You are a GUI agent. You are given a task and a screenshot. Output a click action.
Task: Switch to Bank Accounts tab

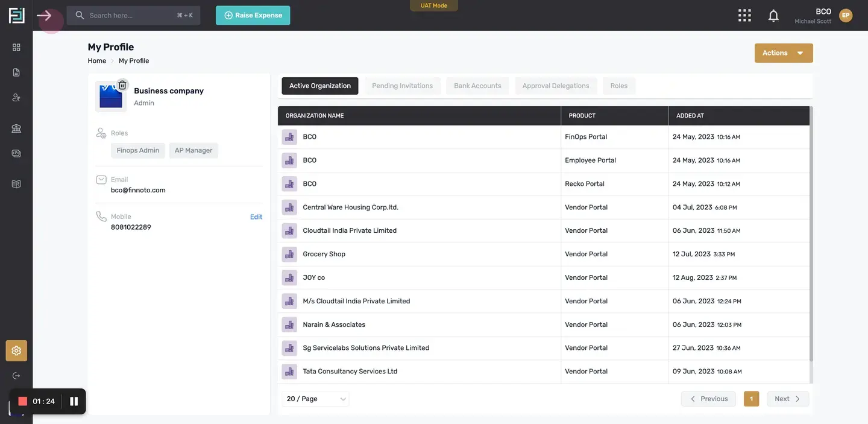[477, 86]
